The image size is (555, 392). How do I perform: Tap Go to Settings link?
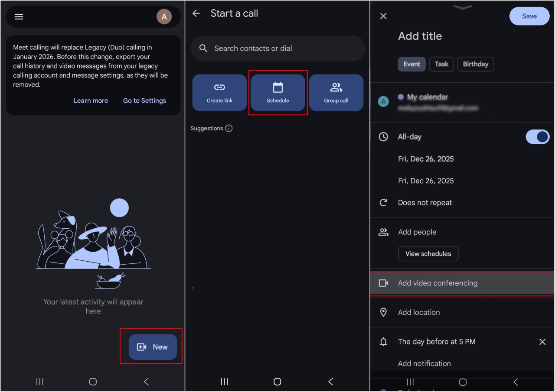click(x=144, y=100)
